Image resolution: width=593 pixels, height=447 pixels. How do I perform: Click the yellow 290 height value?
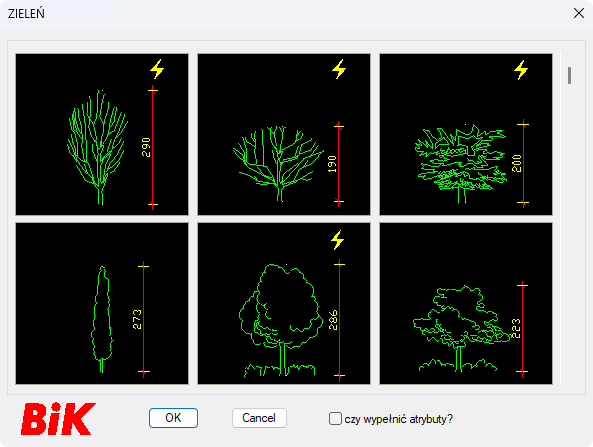[146, 147]
